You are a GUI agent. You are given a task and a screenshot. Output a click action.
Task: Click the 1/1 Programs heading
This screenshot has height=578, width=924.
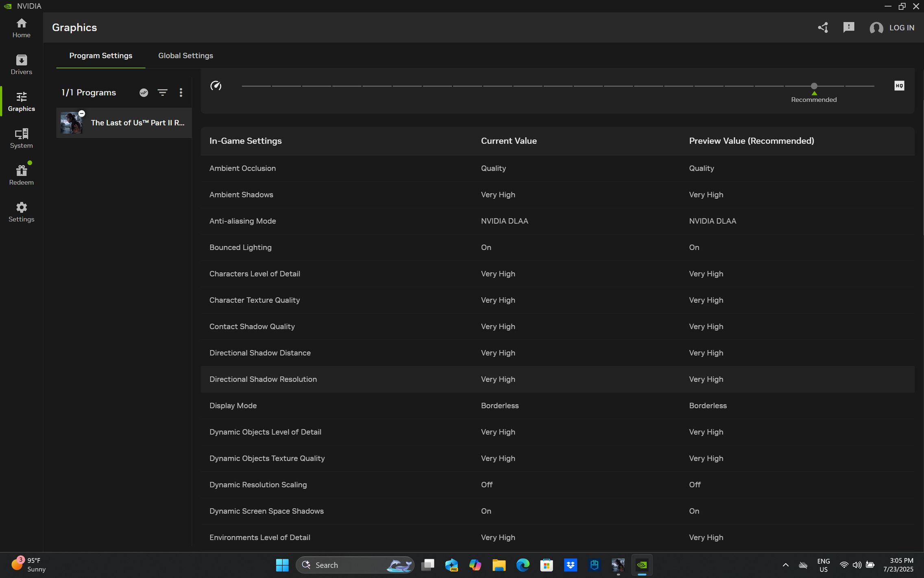tap(89, 93)
